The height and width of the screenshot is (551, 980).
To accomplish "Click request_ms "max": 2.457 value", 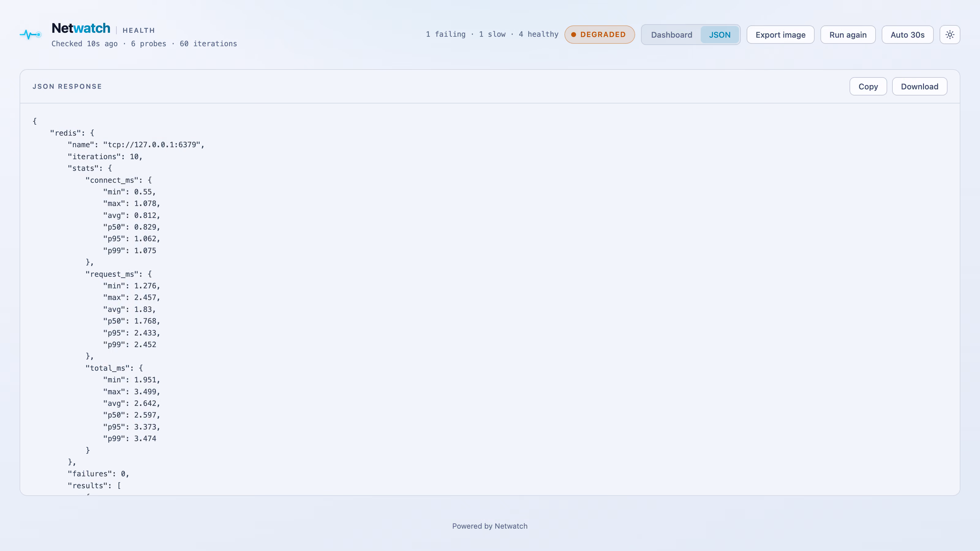I will (132, 298).
